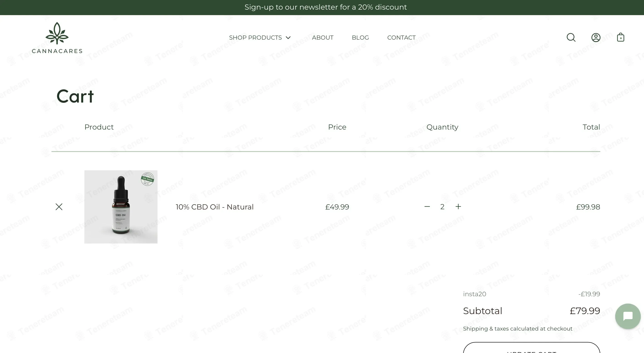Increase quantity with the plus icon

tap(458, 207)
